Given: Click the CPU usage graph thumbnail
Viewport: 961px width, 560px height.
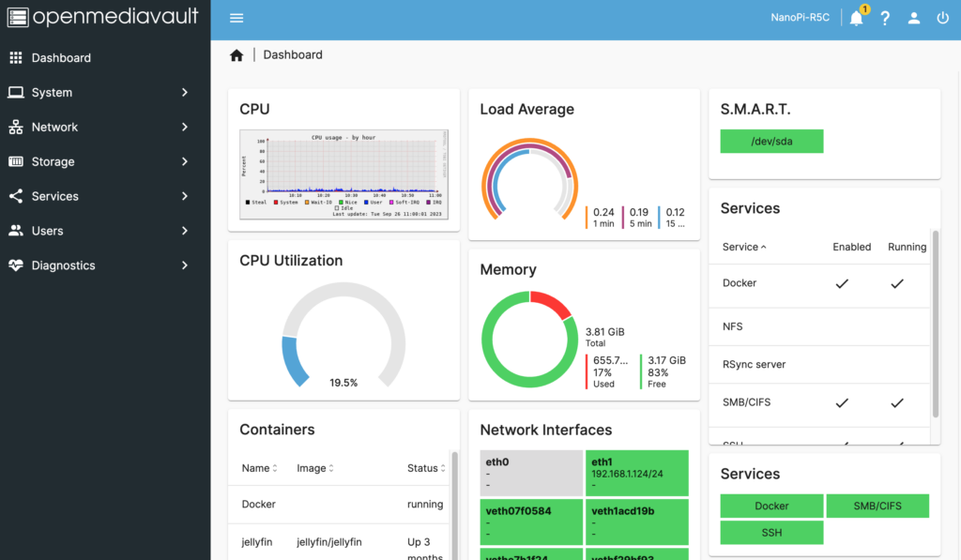Looking at the screenshot, I should click(x=343, y=174).
